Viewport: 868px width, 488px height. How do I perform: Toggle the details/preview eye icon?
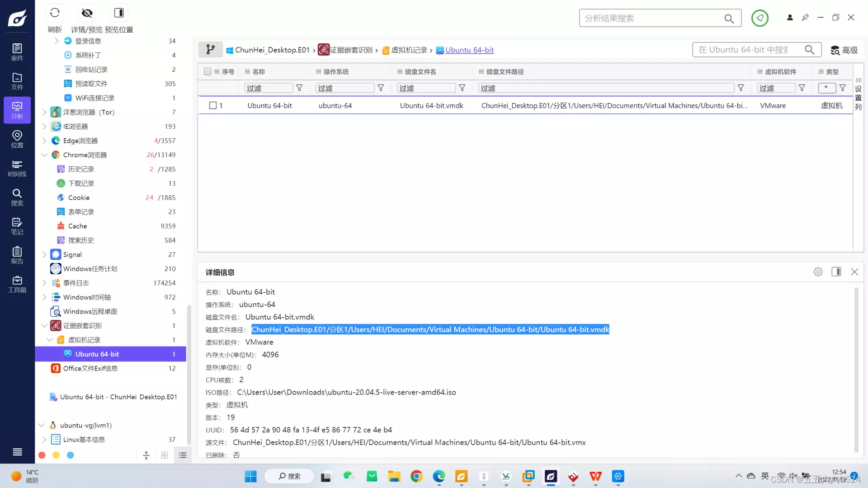87,13
